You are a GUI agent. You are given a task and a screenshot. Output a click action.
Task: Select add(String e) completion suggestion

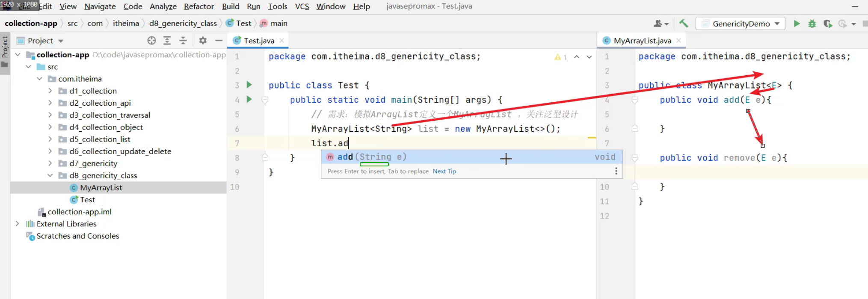[x=471, y=157]
